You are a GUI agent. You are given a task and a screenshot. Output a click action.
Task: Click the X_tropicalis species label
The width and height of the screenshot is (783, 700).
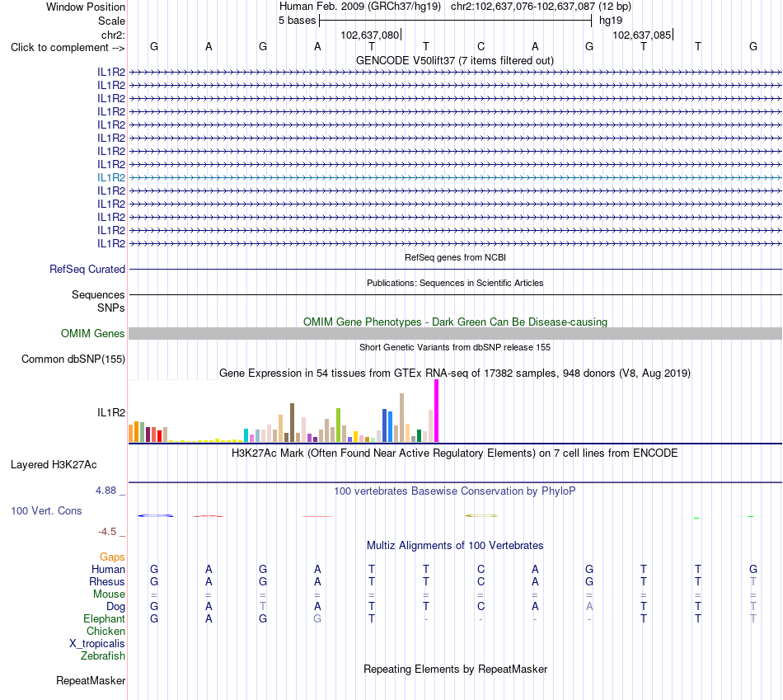pos(97,644)
